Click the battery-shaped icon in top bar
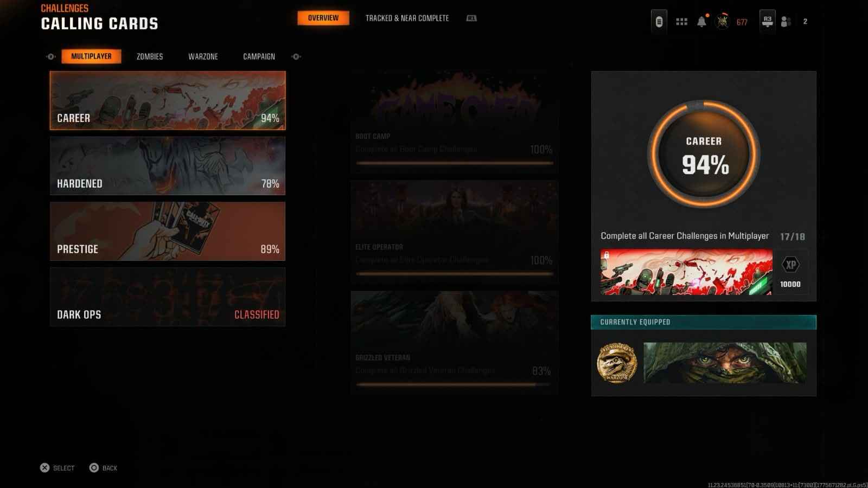 659,22
